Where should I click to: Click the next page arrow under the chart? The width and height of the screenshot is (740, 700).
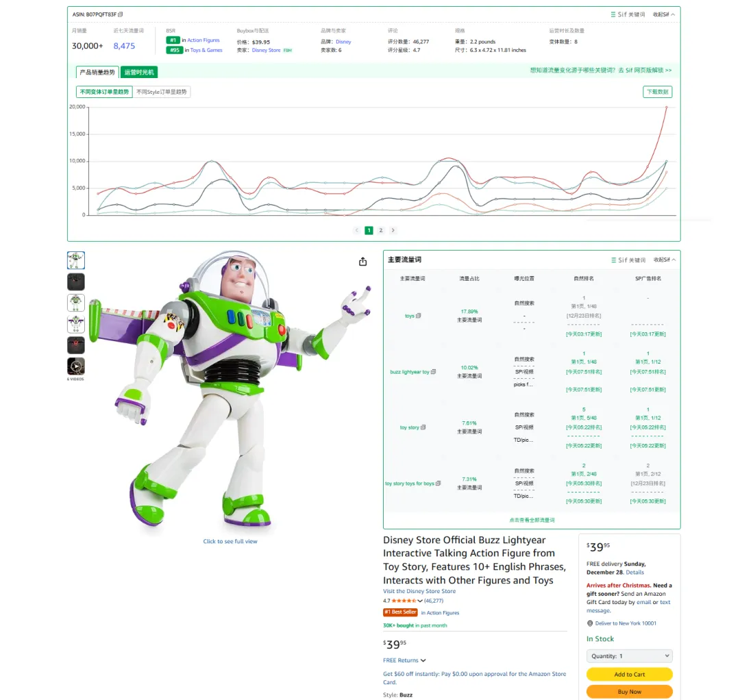[x=393, y=230]
